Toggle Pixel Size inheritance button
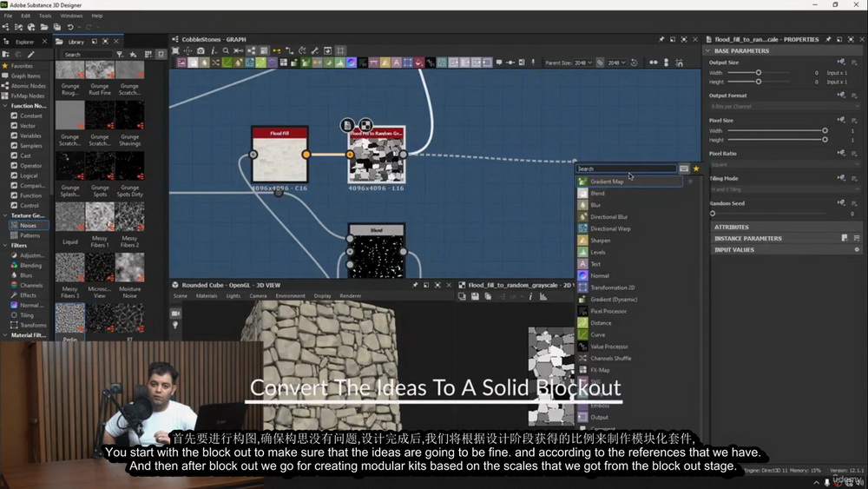The width and height of the screenshot is (868, 489). [841, 120]
